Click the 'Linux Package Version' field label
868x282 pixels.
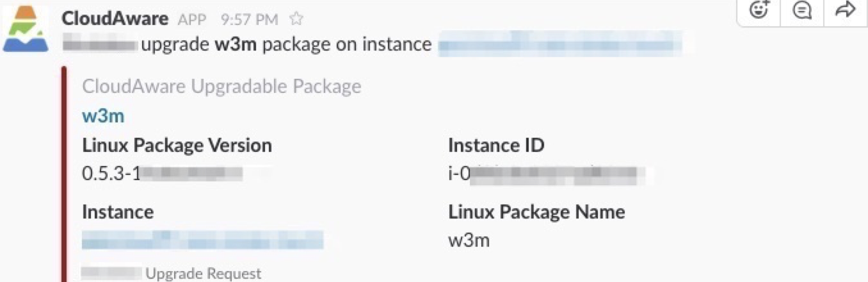tap(177, 145)
